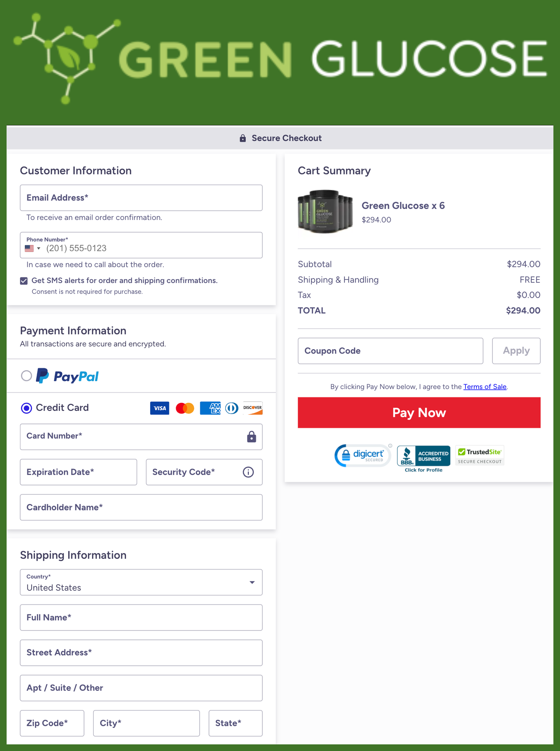Focus the Email Address field

click(x=141, y=198)
